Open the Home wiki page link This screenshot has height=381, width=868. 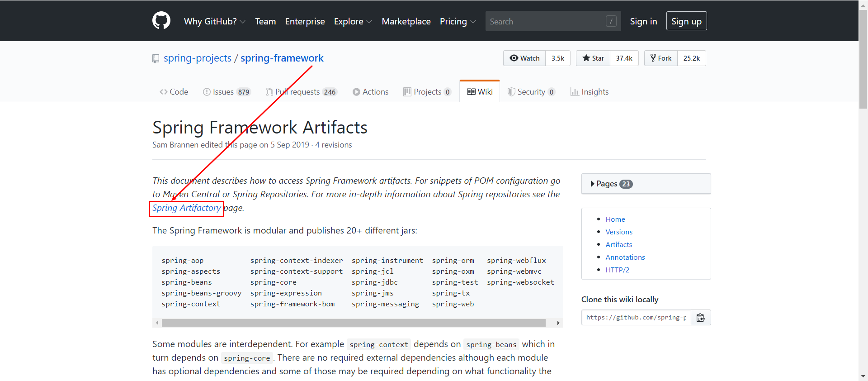(x=615, y=219)
